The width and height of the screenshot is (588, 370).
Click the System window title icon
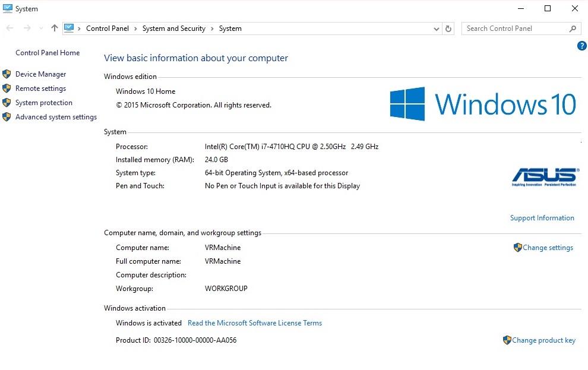(8, 8)
